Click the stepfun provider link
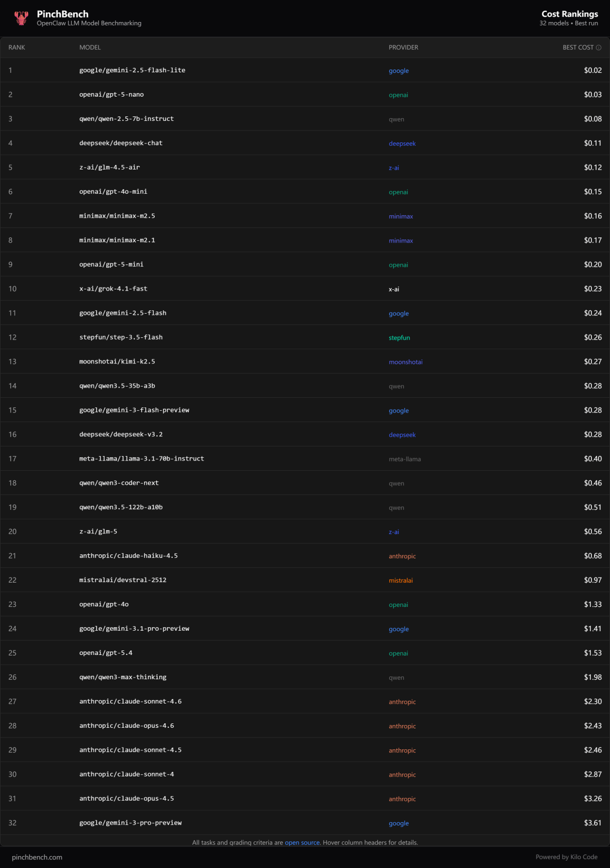Image resolution: width=610 pixels, height=868 pixels. click(399, 338)
